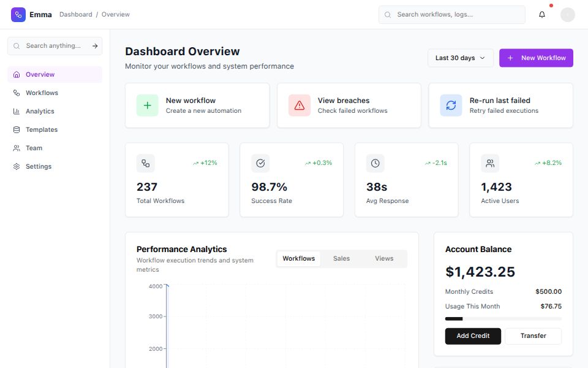The height and width of the screenshot is (368, 588).
Task: Keep the Workflows tab selected in analytics
Action: point(298,258)
